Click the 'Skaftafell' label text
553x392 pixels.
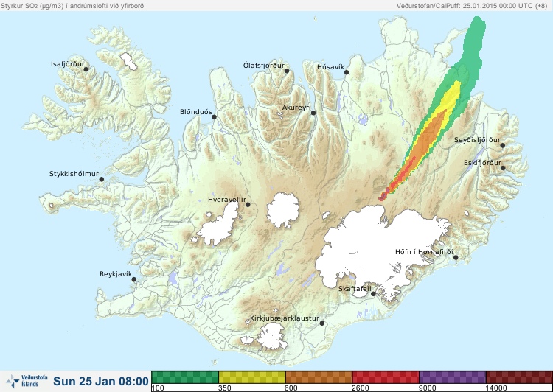click(355, 289)
